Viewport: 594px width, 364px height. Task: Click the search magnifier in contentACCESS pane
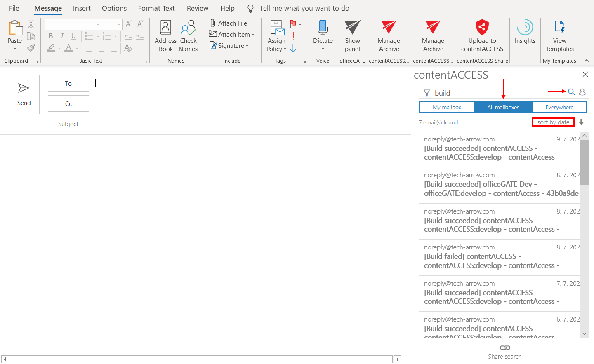click(x=571, y=92)
